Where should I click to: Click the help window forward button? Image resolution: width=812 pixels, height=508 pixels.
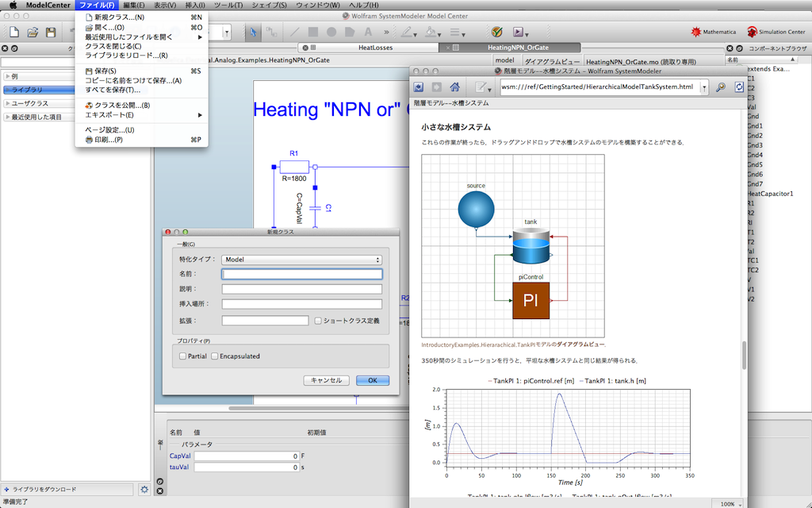point(437,87)
